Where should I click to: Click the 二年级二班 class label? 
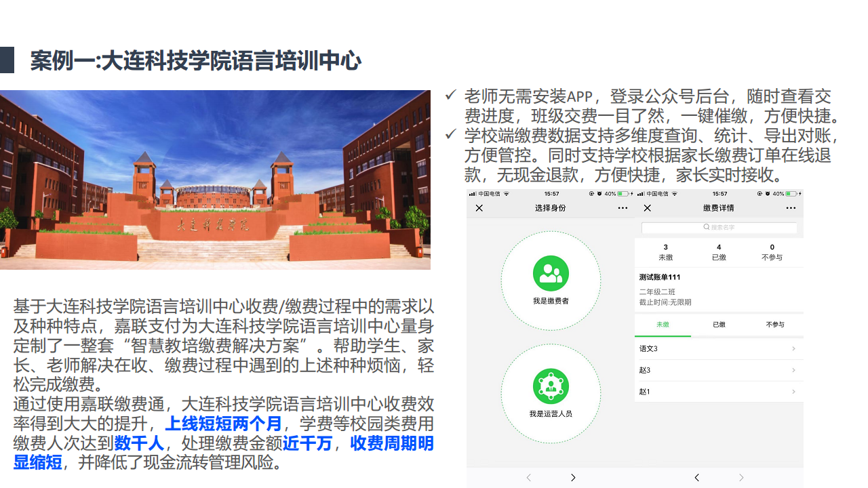tap(657, 292)
